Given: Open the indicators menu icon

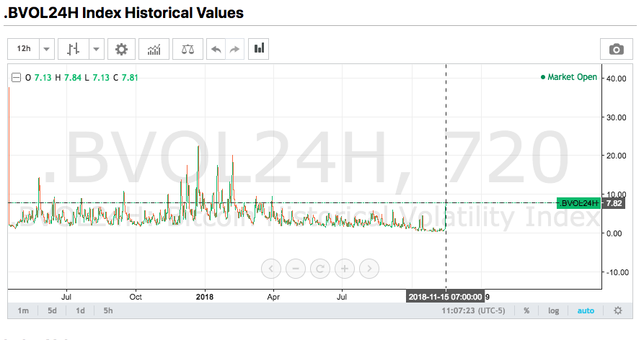Looking at the screenshot, I should 154,49.
